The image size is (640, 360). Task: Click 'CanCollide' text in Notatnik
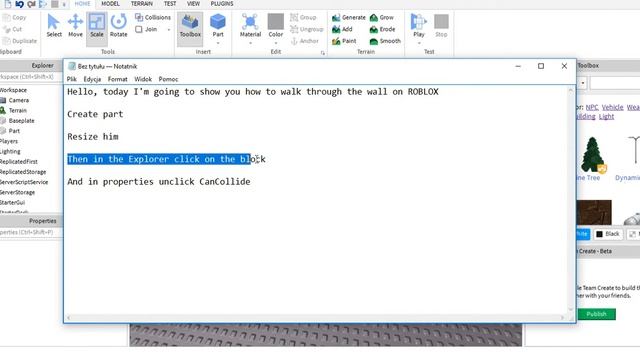click(x=225, y=182)
